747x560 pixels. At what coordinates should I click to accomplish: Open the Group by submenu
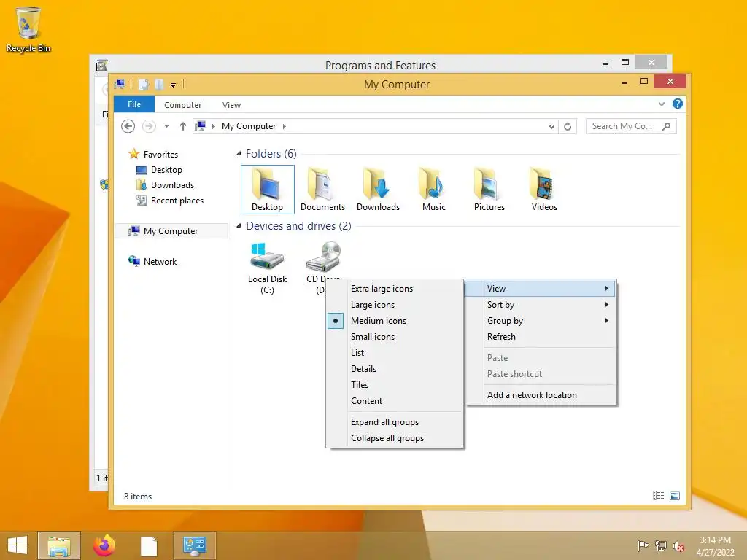[541, 321]
